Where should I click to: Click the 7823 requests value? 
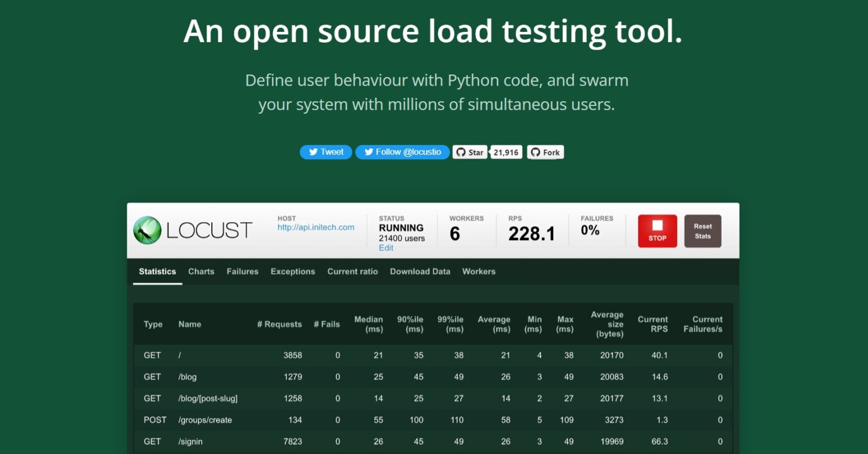pos(293,441)
